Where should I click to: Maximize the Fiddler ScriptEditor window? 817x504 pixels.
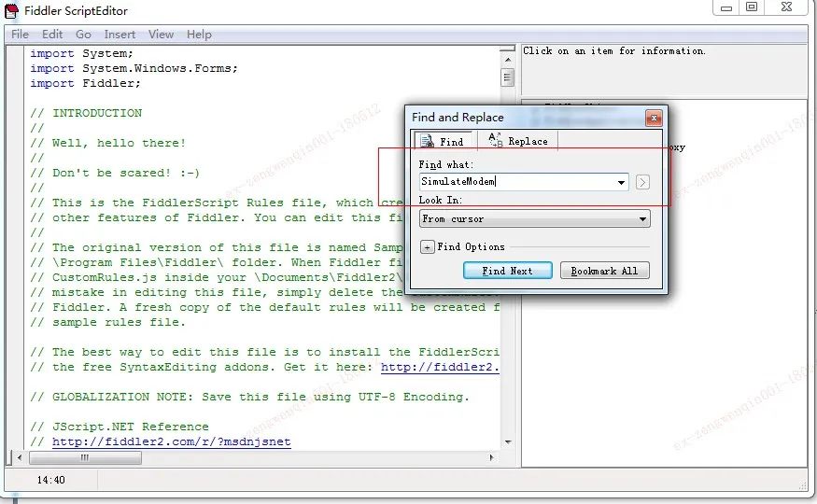pyautogui.click(x=752, y=7)
